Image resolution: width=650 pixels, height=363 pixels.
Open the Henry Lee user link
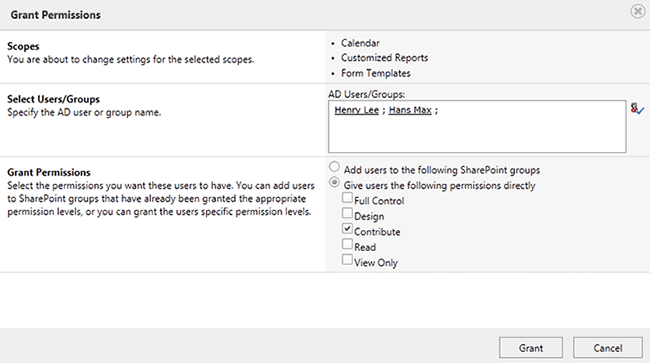pyautogui.click(x=357, y=110)
